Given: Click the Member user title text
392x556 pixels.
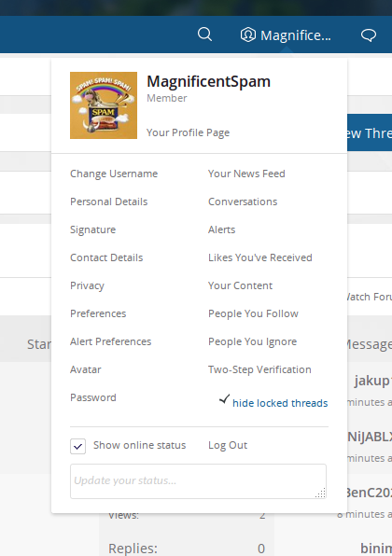Looking at the screenshot, I should click(x=167, y=98).
